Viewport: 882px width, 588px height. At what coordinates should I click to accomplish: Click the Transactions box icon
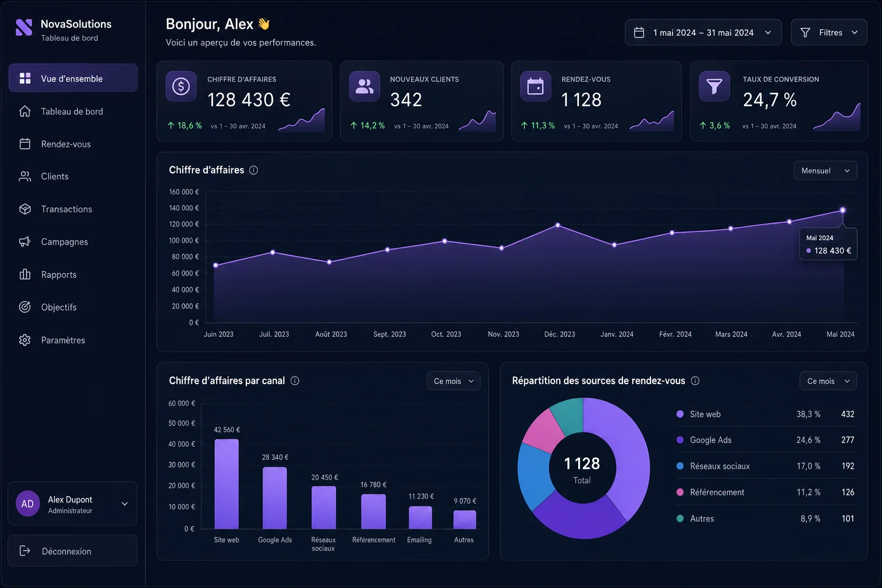[x=25, y=209]
